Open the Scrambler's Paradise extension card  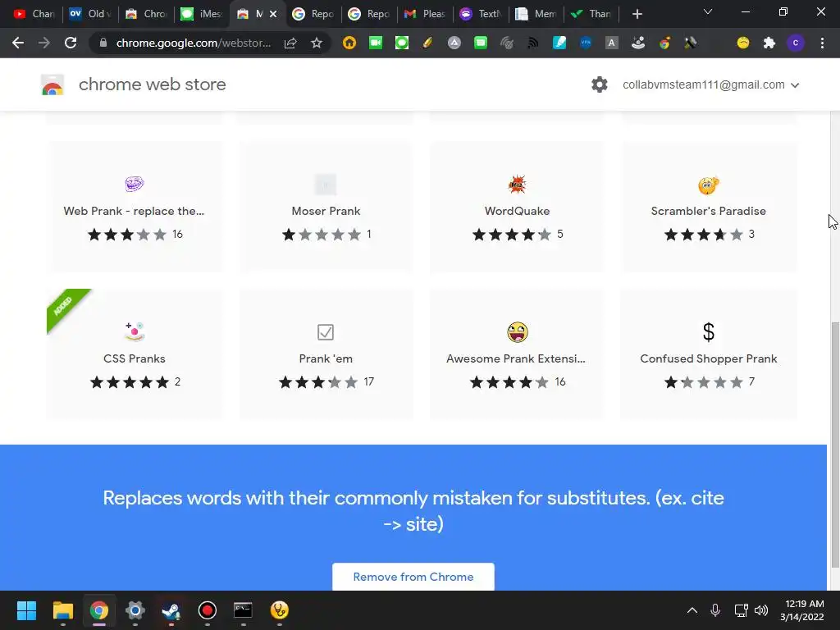(x=709, y=207)
